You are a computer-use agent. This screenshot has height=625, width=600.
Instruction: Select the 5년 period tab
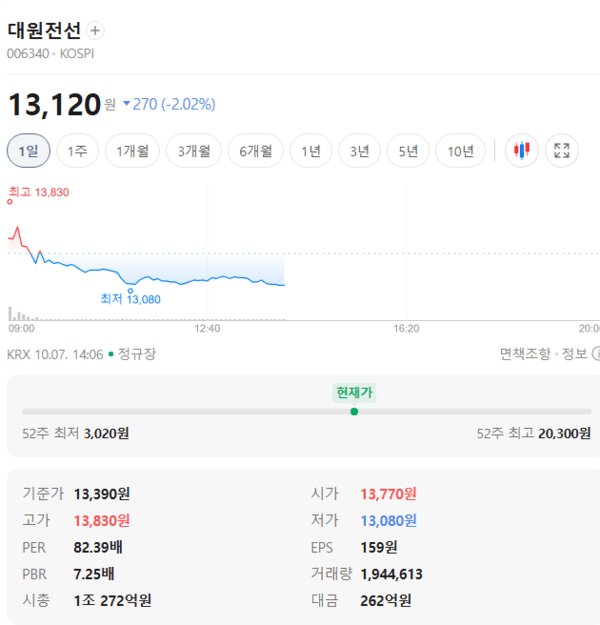point(408,151)
